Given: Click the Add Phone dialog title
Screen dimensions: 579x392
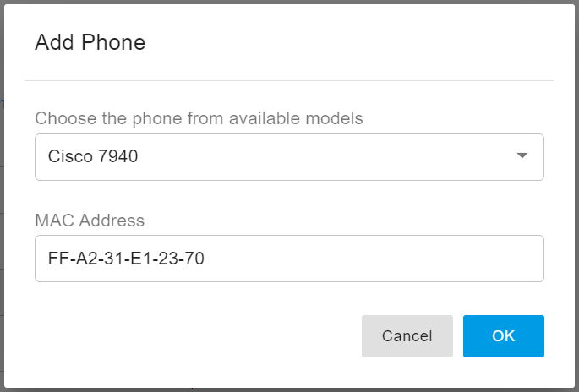Looking at the screenshot, I should click(90, 43).
